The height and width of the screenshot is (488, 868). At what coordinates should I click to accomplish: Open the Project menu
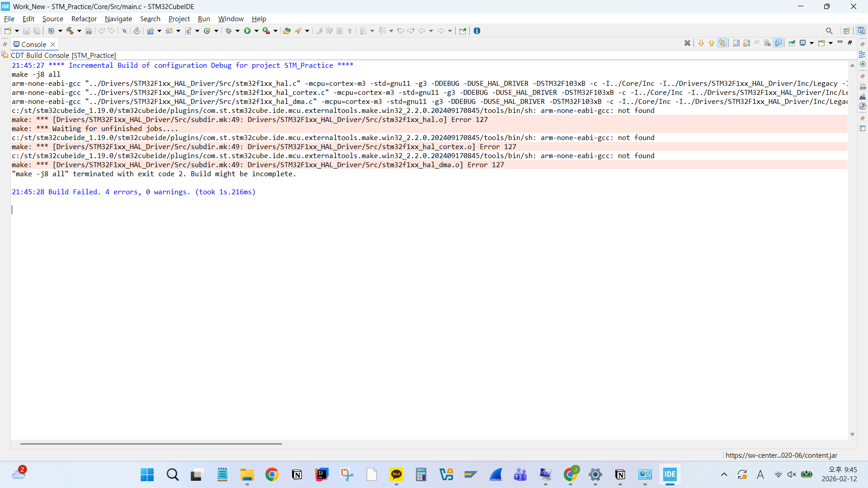point(179,19)
